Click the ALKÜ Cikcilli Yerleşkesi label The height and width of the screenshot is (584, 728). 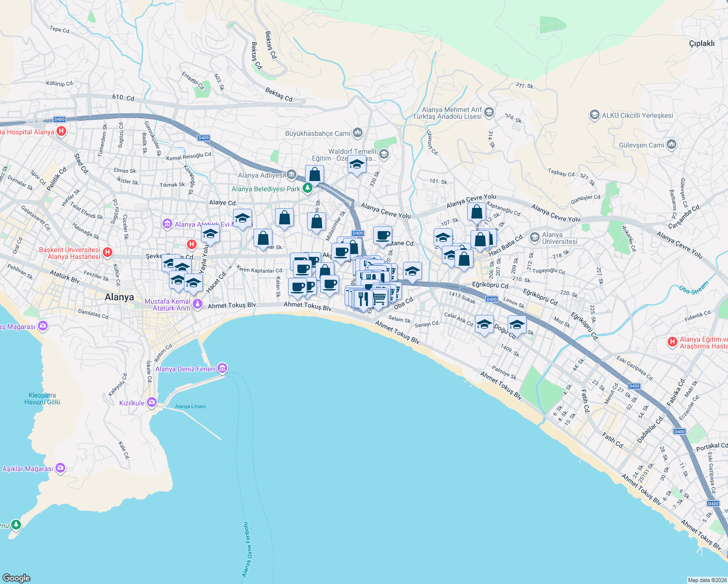637,115
